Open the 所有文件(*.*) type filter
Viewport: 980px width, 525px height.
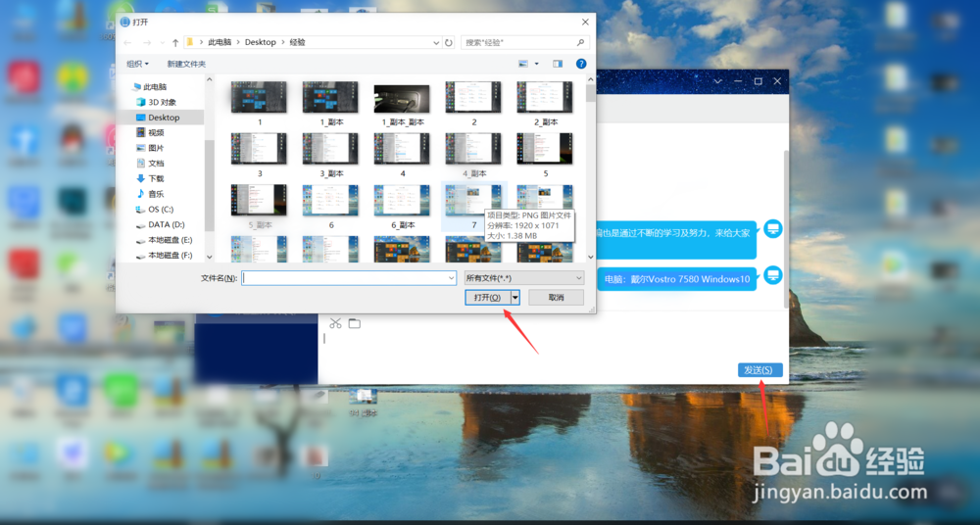[524, 278]
